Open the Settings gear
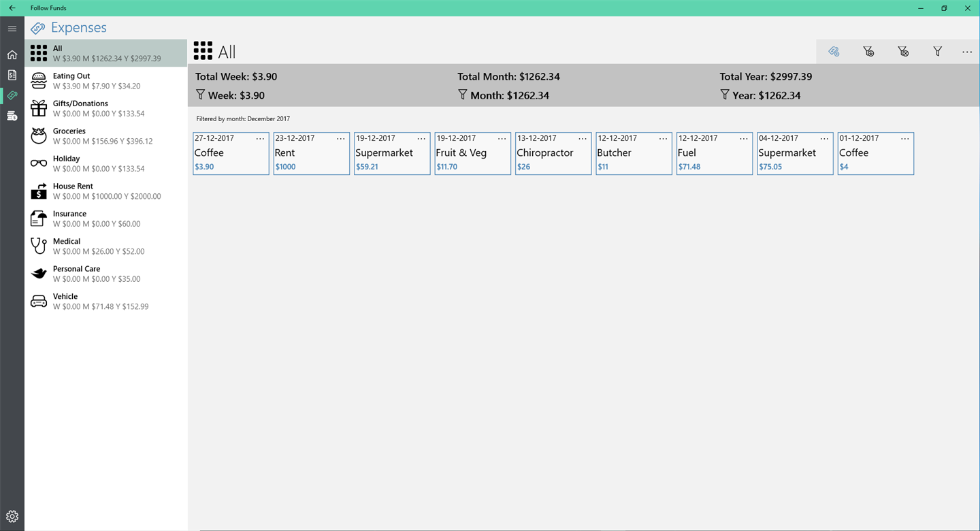980x531 pixels. 12,517
